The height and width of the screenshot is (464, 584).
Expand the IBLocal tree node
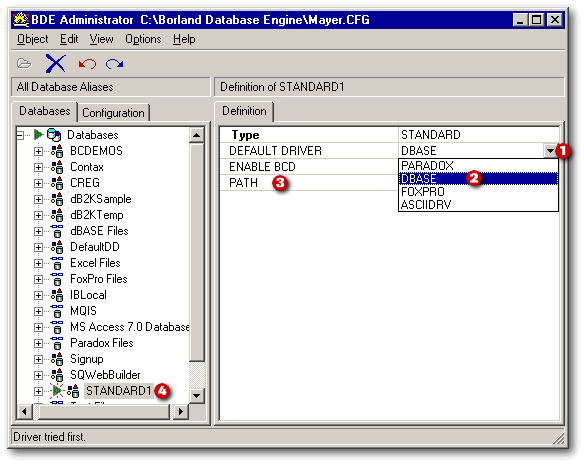(x=38, y=296)
